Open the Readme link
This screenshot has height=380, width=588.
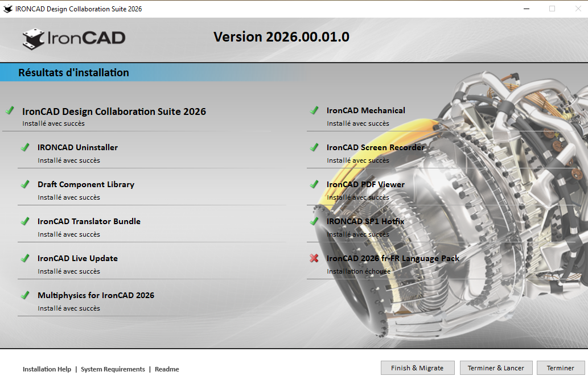[167, 369]
